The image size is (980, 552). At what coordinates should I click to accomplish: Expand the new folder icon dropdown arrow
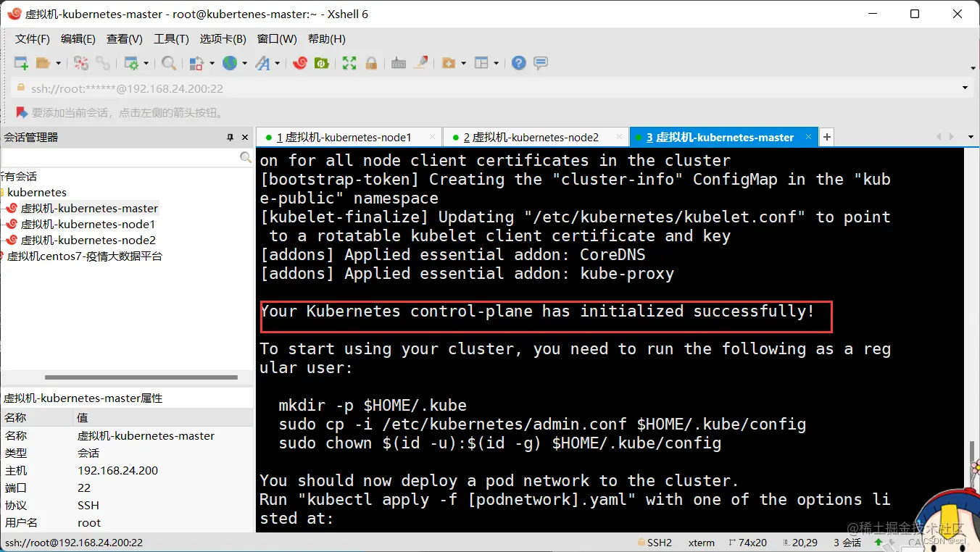click(x=463, y=64)
